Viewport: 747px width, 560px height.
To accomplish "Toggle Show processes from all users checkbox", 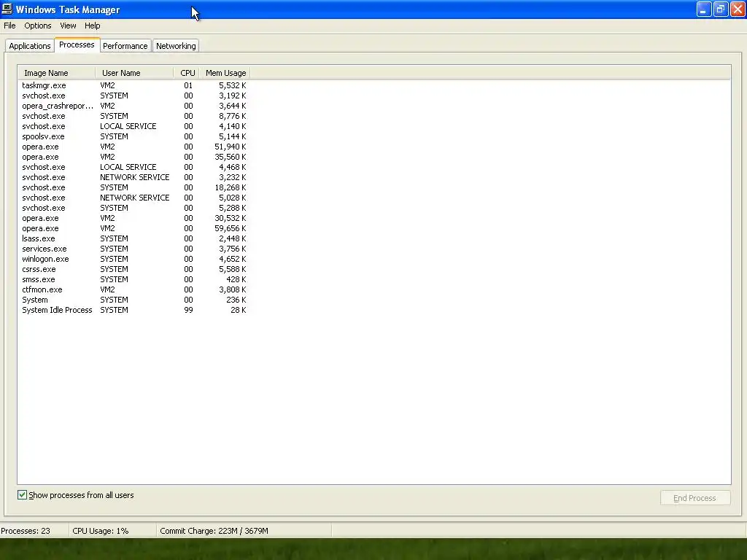I will pos(23,495).
